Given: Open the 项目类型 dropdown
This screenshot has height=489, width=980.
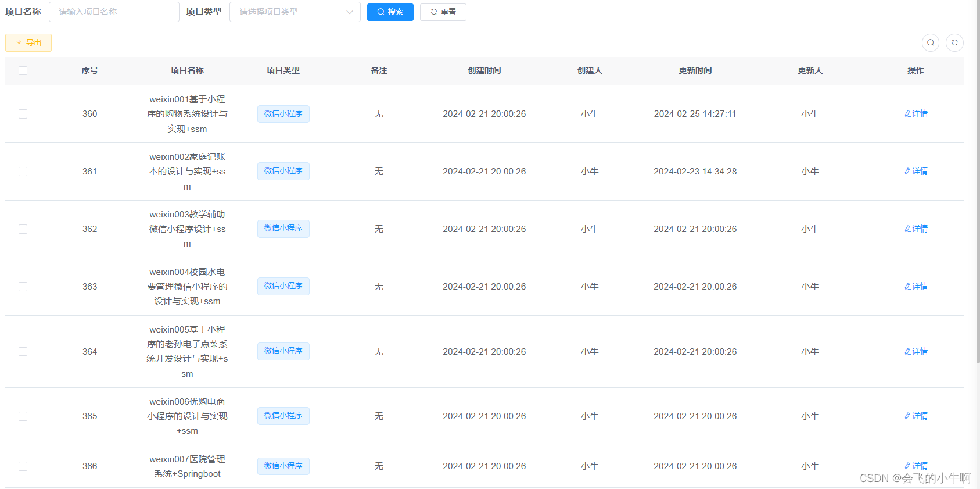Looking at the screenshot, I should pos(295,12).
